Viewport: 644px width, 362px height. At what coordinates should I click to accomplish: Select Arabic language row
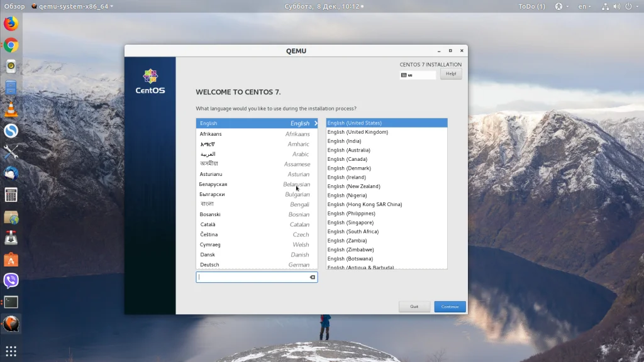coord(257,154)
